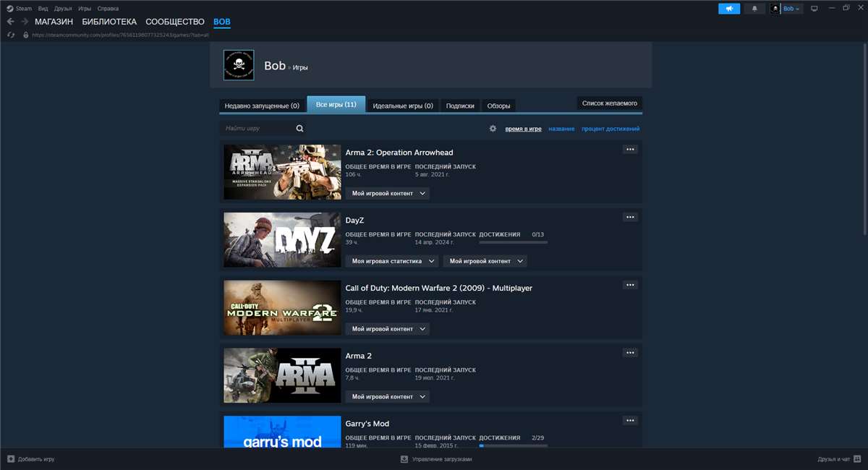Image resolution: width=868 pixels, height=470 pixels.
Task: Open Big Picture mode icon near window controls
Action: [x=814, y=8]
